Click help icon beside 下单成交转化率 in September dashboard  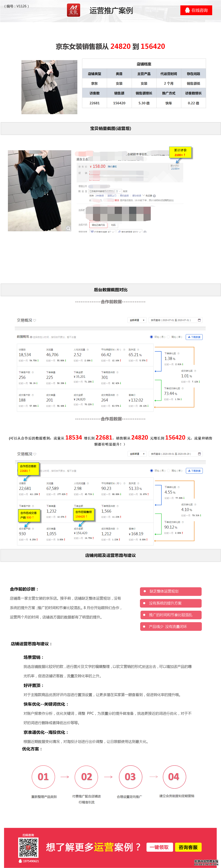pyautogui.click(x=183, y=522)
